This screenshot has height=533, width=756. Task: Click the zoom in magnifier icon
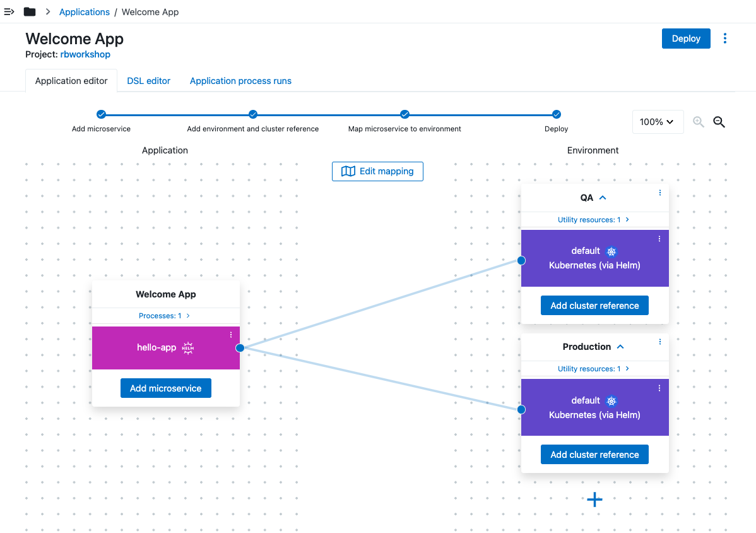(x=698, y=122)
